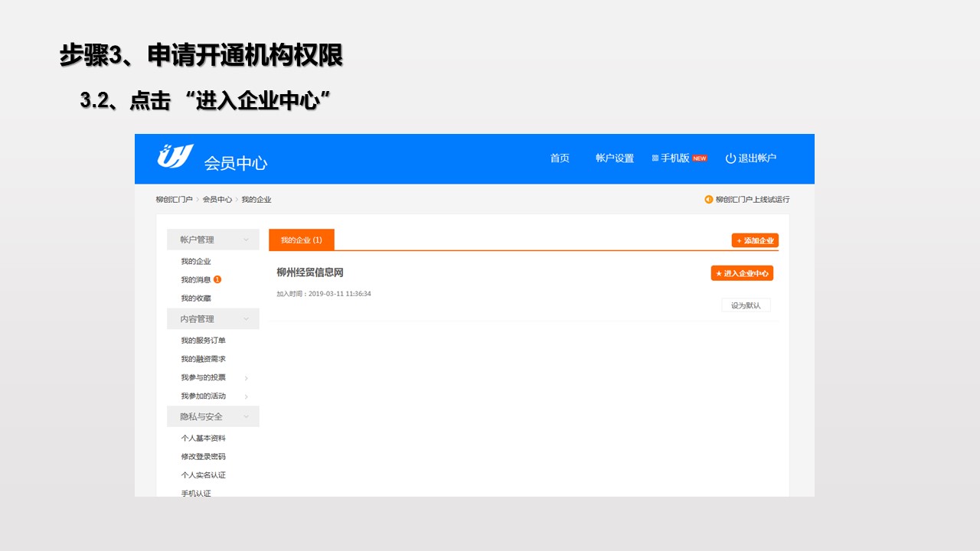Click the mobile icon beside 手机版
The width and height of the screenshot is (980, 551).
(x=655, y=158)
